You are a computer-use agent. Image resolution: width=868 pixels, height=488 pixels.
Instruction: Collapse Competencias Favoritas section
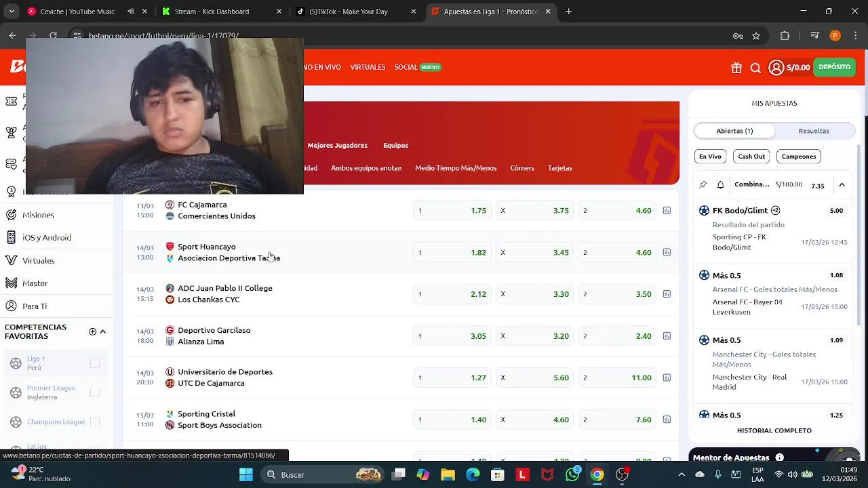pyautogui.click(x=103, y=331)
